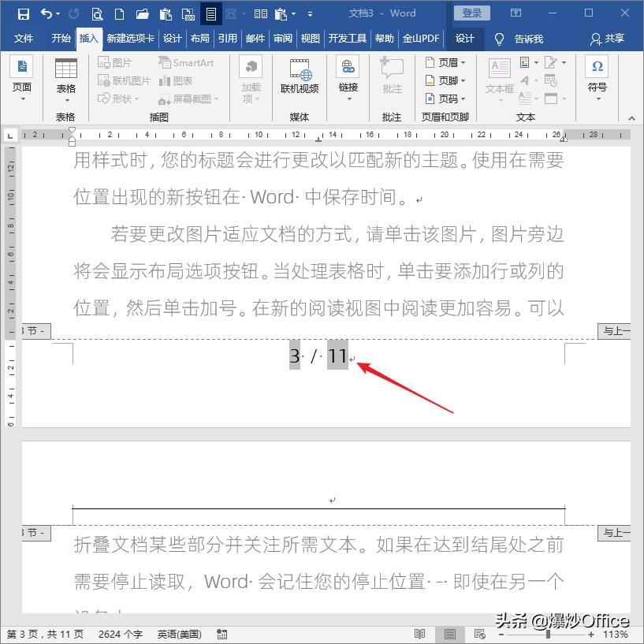Switch to the 开始 ribbon tab
The height and width of the screenshot is (644, 644).
coord(61,37)
